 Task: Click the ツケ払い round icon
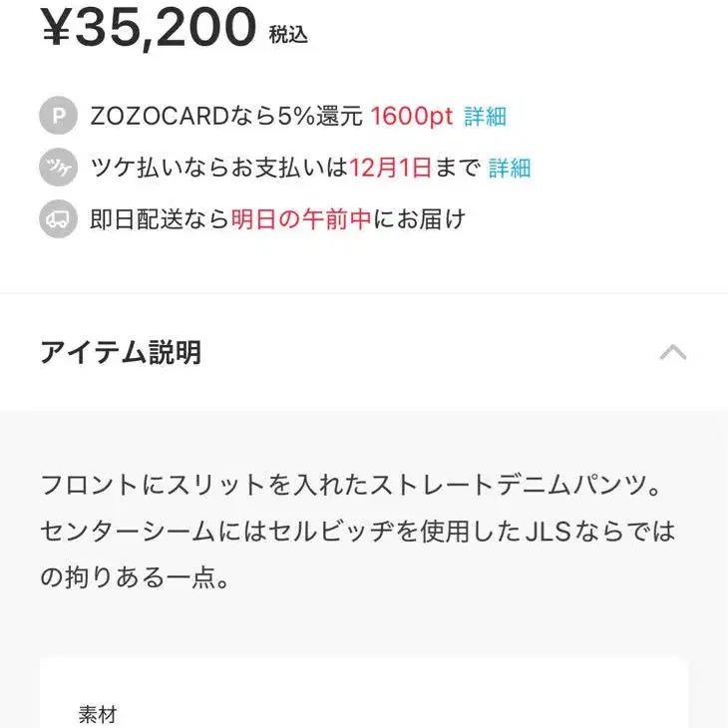pos(58,169)
